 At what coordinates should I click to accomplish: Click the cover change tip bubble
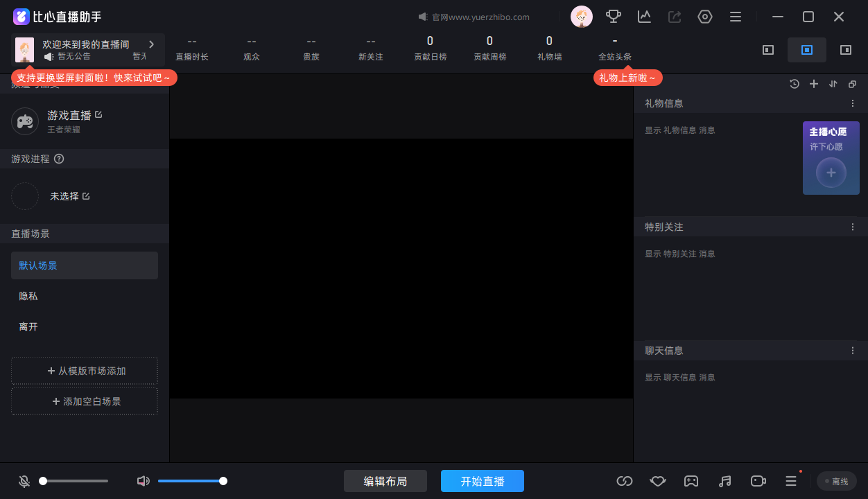click(94, 78)
